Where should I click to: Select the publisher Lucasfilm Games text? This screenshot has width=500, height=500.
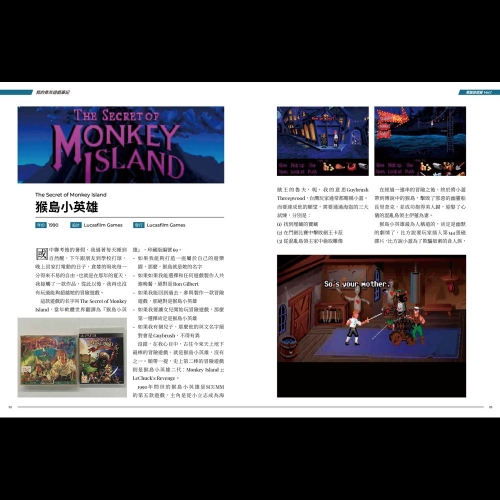[166, 225]
